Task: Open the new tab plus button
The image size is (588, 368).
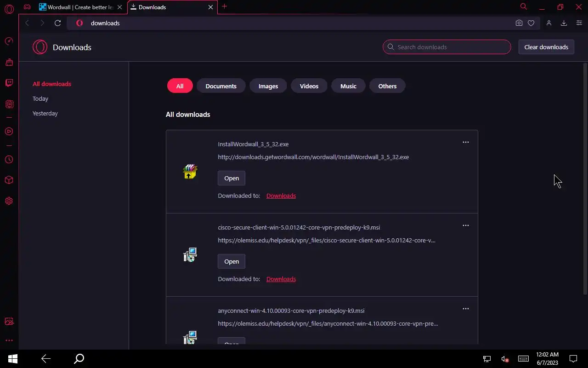Action: coord(224,6)
